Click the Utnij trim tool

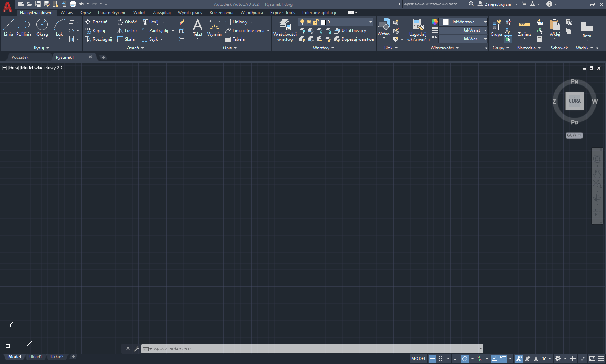(x=150, y=22)
